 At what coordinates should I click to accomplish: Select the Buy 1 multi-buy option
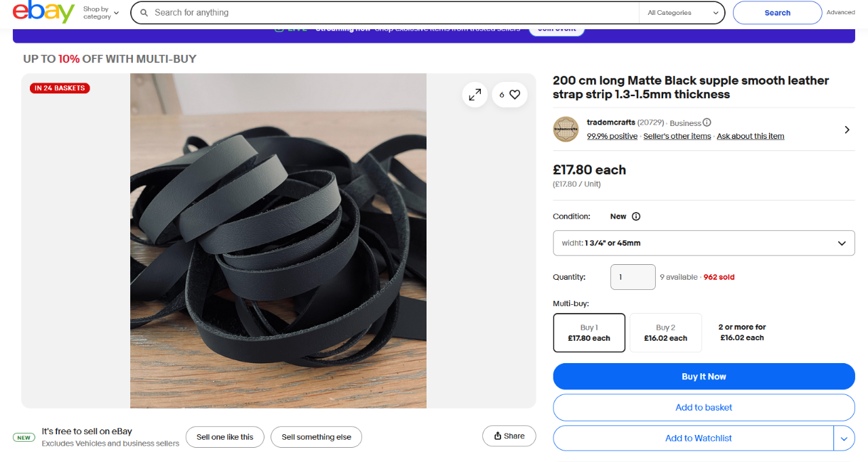(589, 333)
